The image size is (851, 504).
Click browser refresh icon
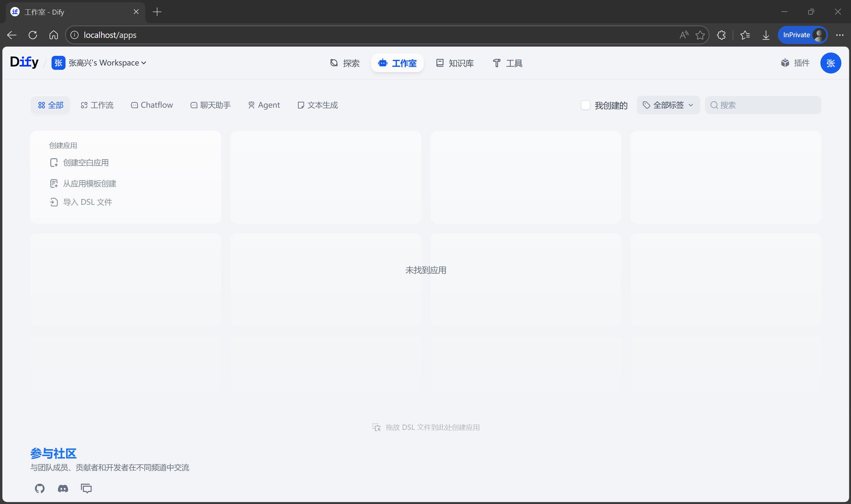pyautogui.click(x=33, y=35)
